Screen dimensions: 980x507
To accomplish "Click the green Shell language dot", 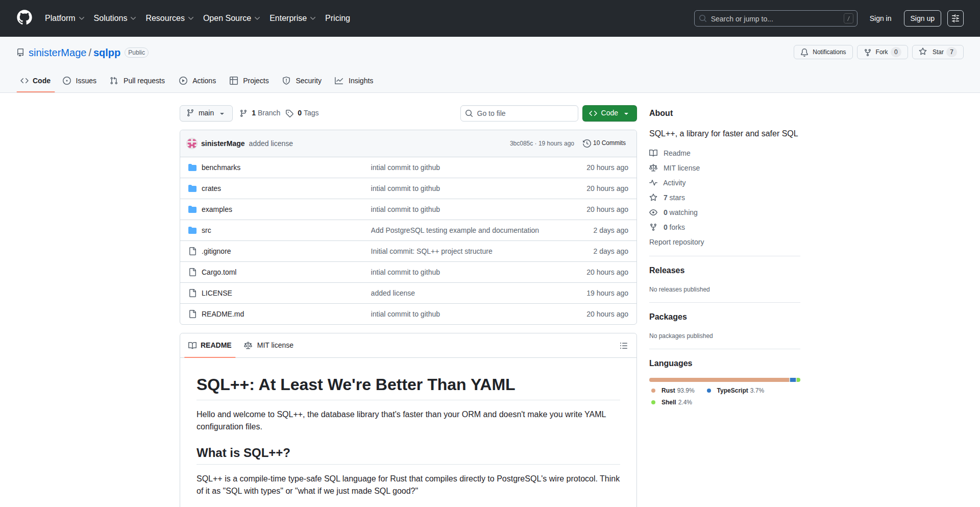I will (x=653, y=402).
